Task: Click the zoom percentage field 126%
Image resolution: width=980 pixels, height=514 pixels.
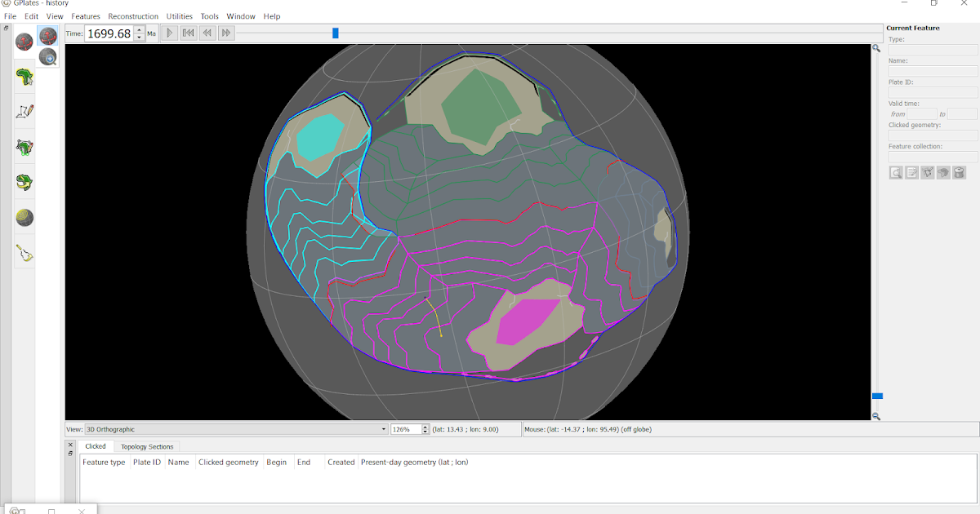Action: 406,429
